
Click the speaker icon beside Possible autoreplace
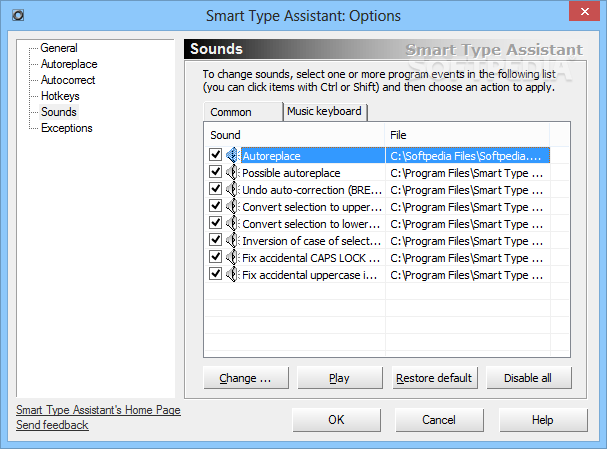(232, 172)
